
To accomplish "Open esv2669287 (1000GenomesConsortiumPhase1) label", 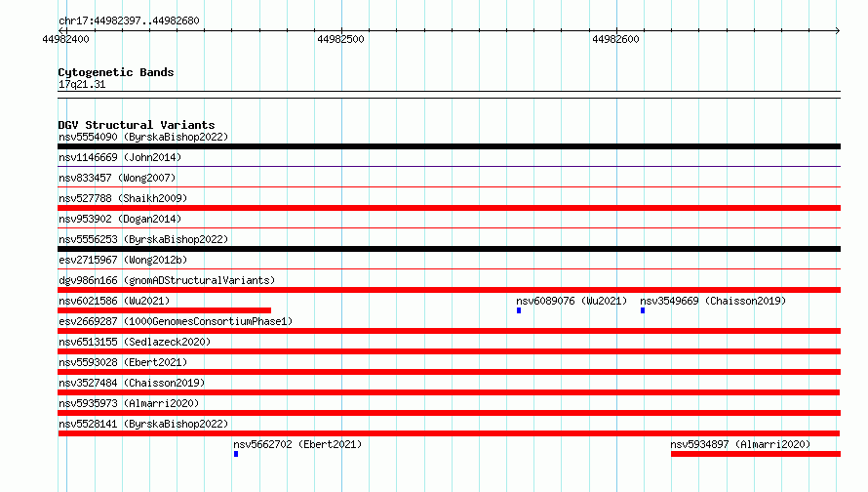I will pos(176,321).
